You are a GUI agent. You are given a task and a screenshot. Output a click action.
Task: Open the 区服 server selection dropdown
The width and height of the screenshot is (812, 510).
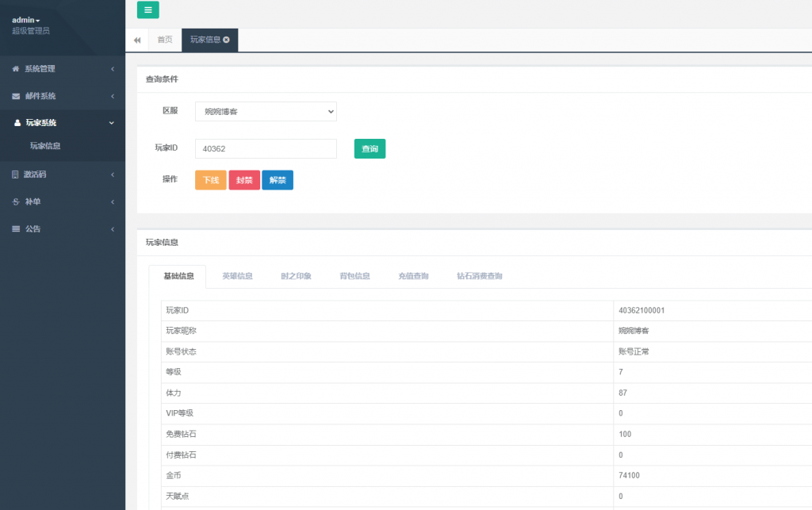point(265,111)
